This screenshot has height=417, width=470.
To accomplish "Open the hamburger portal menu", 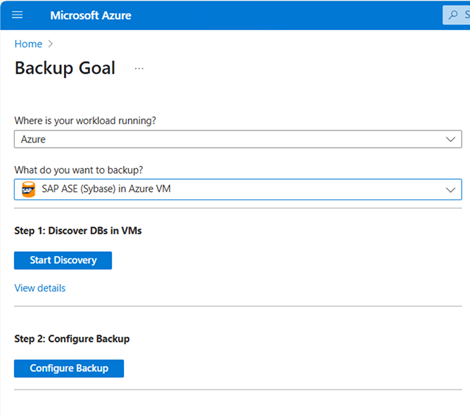I will [x=17, y=15].
